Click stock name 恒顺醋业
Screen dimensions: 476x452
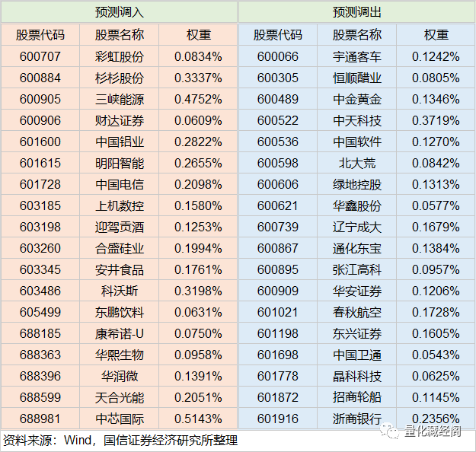tap(356, 78)
